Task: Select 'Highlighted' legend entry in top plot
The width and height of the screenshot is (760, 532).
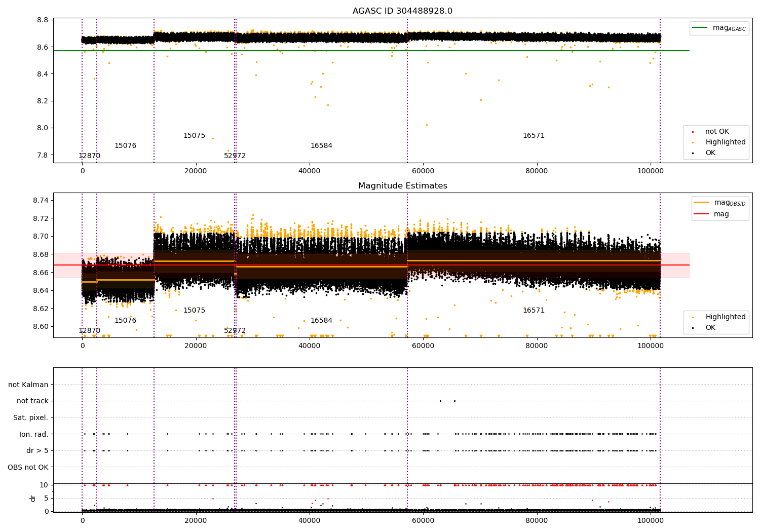Action: [x=719, y=142]
